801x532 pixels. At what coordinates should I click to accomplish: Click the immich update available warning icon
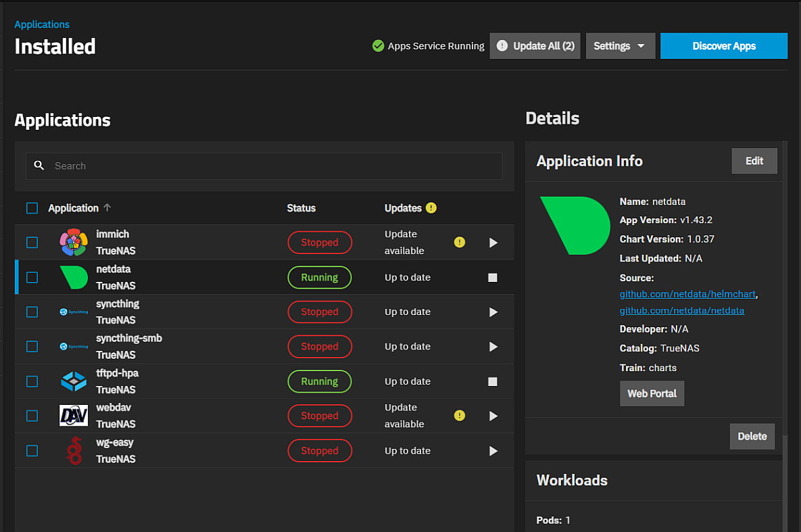[460, 243]
